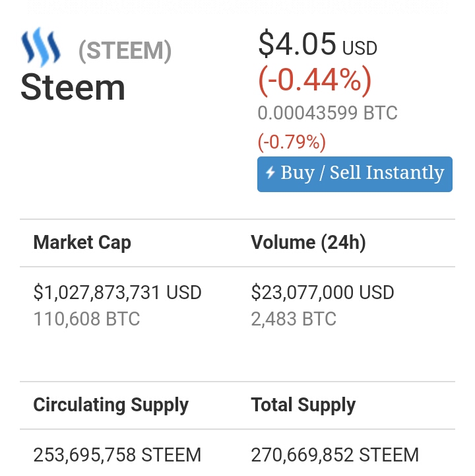The width and height of the screenshot is (475, 476).
Task: Select the (STEEM) ticker symbol text
Action: tap(125, 51)
